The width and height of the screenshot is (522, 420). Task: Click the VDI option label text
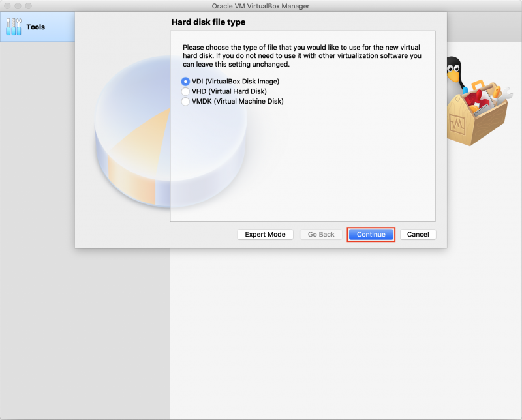(x=236, y=82)
